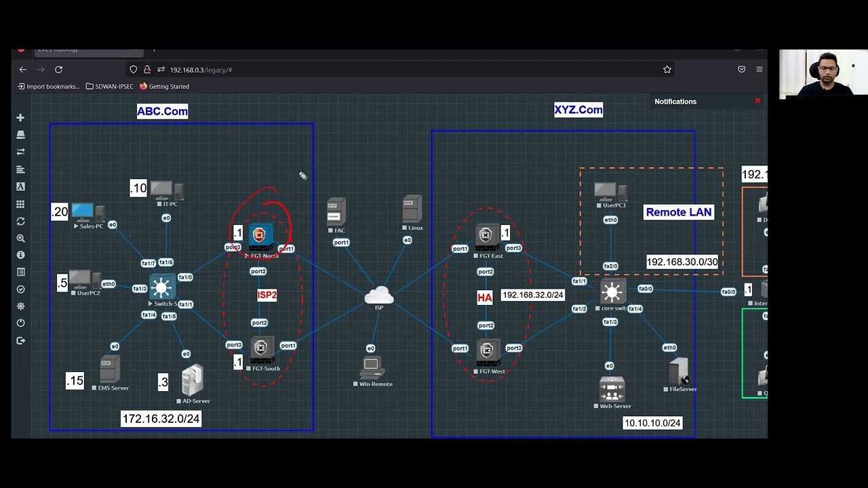Go back in the browser
This screenshot has height=488, width=868.
pyautogui.click(x=22, y=69)
